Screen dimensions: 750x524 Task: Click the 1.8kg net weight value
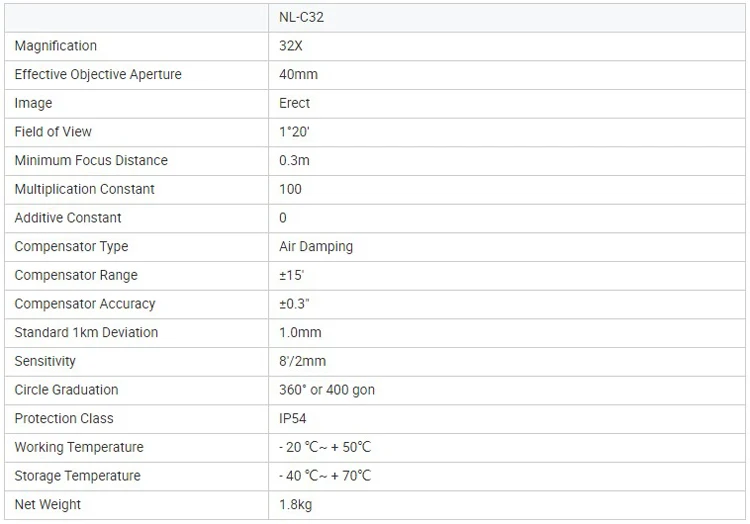coord(295,505)
